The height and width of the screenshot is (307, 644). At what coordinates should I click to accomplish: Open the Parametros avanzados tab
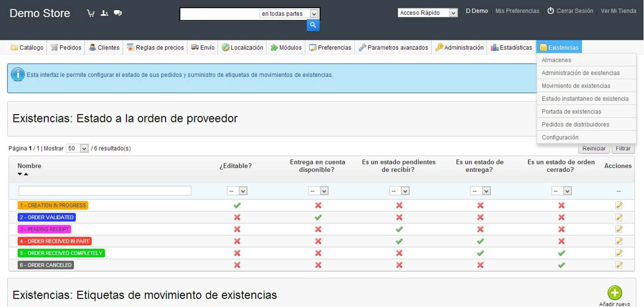[x=393, y=48]
